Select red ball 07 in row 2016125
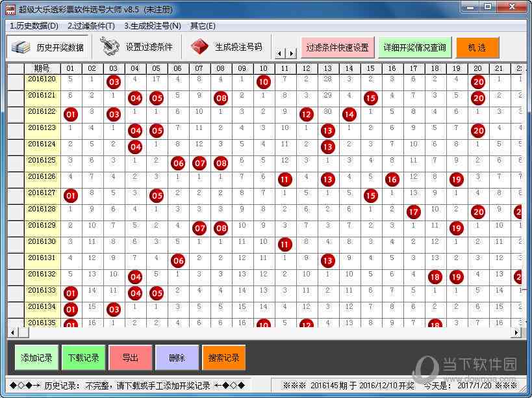Image resolution: width=532 pixels, height=398 pixels. point(199,163)
